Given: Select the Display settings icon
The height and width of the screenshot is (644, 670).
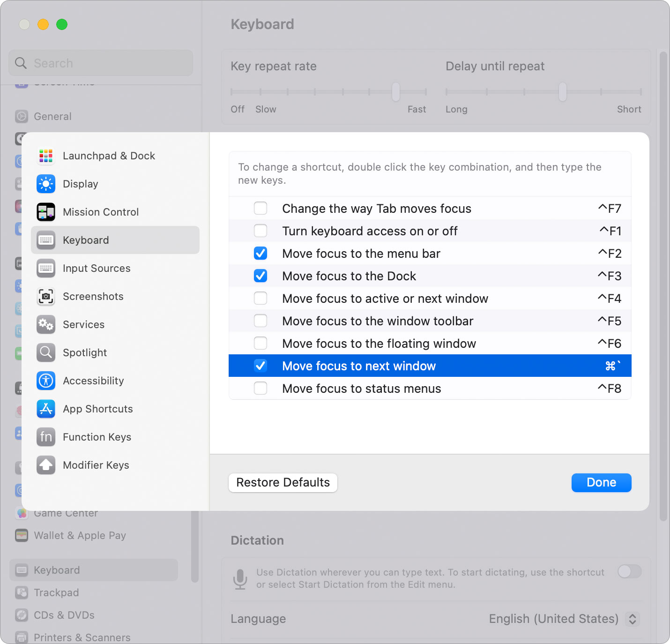Looking at the screenshot, I should (46, 184).
